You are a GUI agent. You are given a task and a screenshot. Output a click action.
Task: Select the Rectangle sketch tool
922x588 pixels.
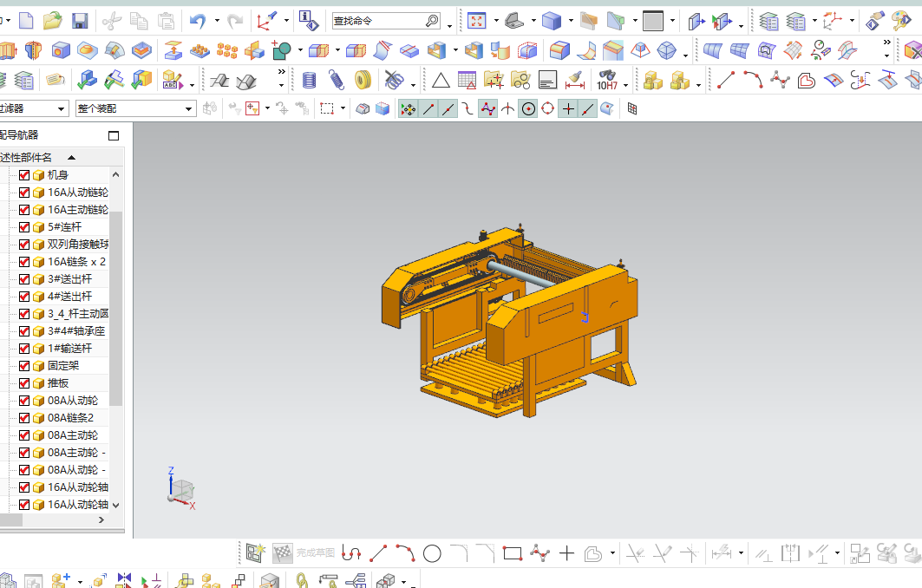point(512,553)
